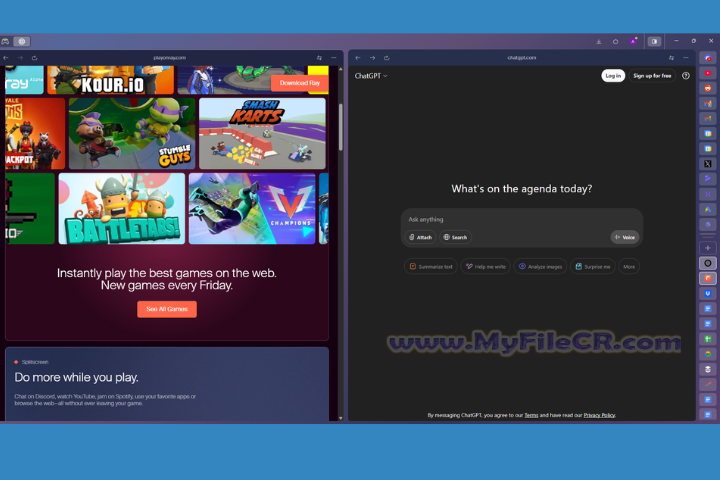Open the Google Ads sidebar shortcut
This screenshot has width=720, height=480.
click(x=708, y=209)
